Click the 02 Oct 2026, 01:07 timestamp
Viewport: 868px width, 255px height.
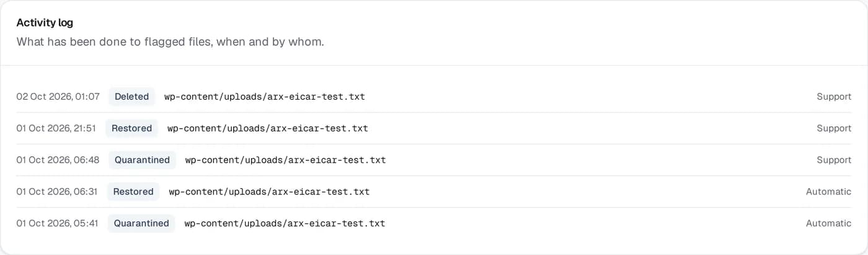tap(58, 97)
